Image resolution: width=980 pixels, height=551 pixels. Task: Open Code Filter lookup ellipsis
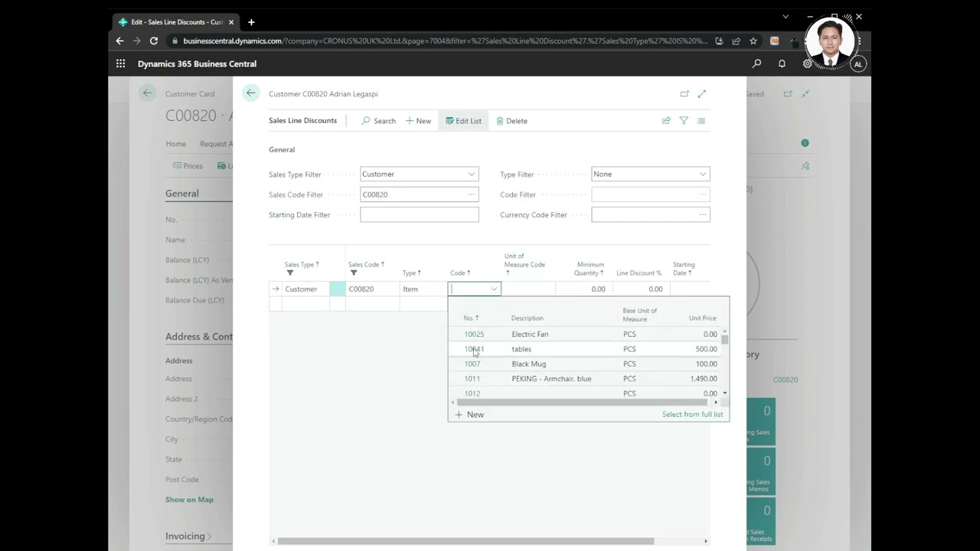click(703, 194)
